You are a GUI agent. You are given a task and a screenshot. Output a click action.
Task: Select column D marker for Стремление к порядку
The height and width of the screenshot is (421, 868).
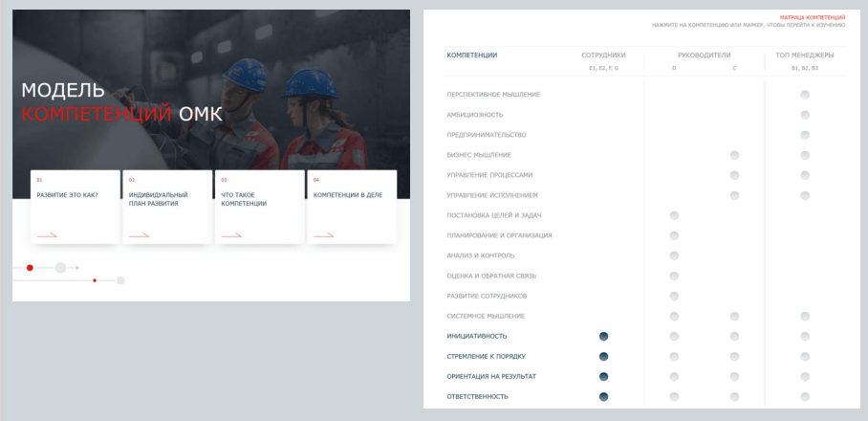coord(674,356)
